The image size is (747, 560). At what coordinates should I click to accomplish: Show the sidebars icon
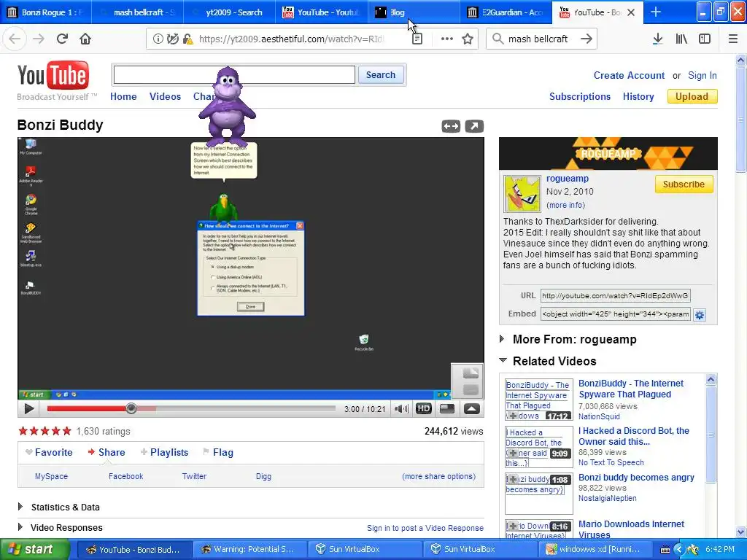(x=705, y=39)
